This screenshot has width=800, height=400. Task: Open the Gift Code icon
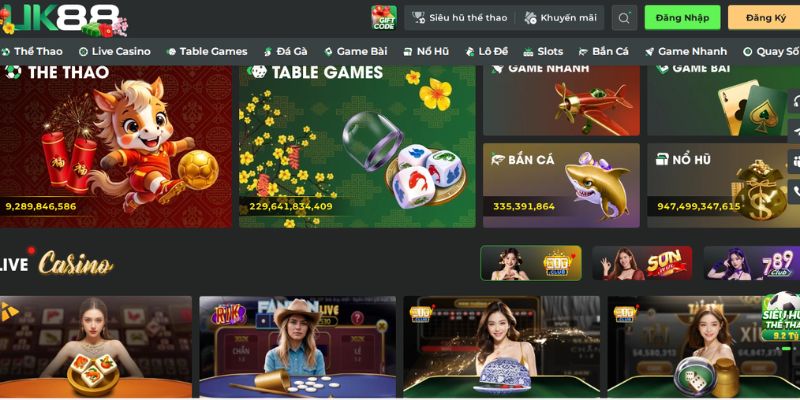coord(384,18)
